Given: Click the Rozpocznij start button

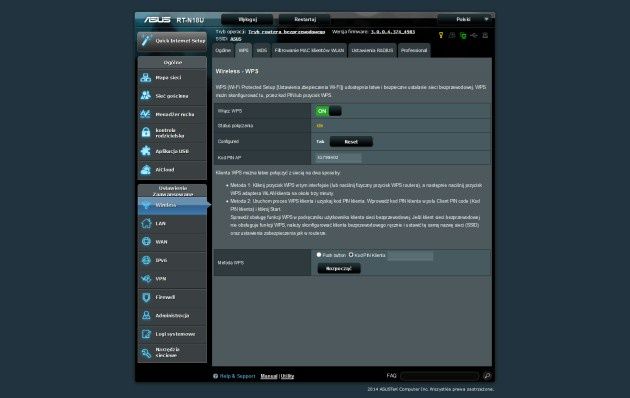Looking at the screenshot, I should pyautogui.click(x=339, y=268).
